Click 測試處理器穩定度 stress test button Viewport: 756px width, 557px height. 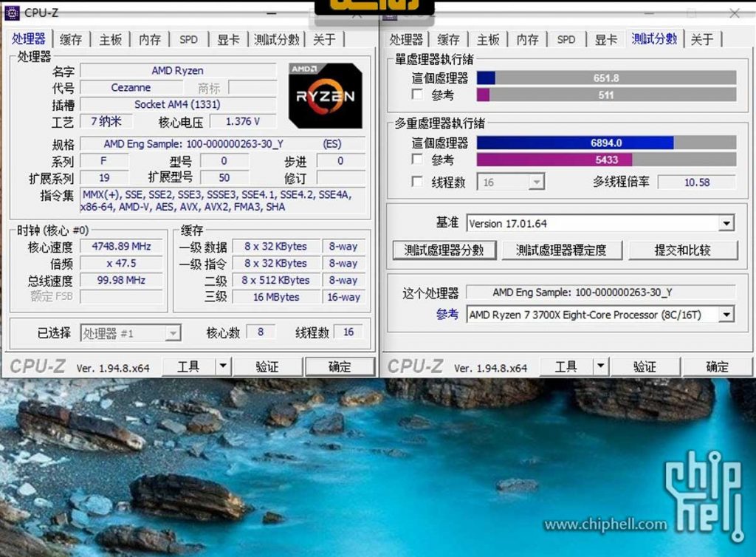pyautogui.click(x=561, y=250)
